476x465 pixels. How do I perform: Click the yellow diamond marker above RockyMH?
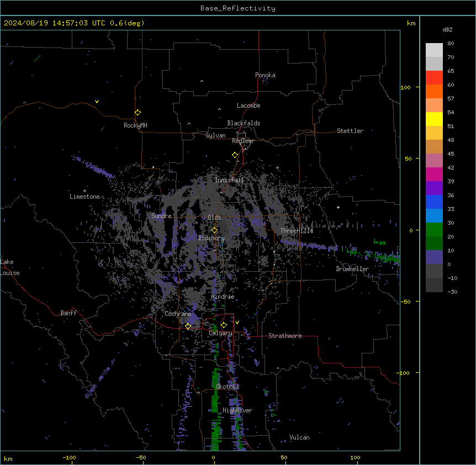138,113
